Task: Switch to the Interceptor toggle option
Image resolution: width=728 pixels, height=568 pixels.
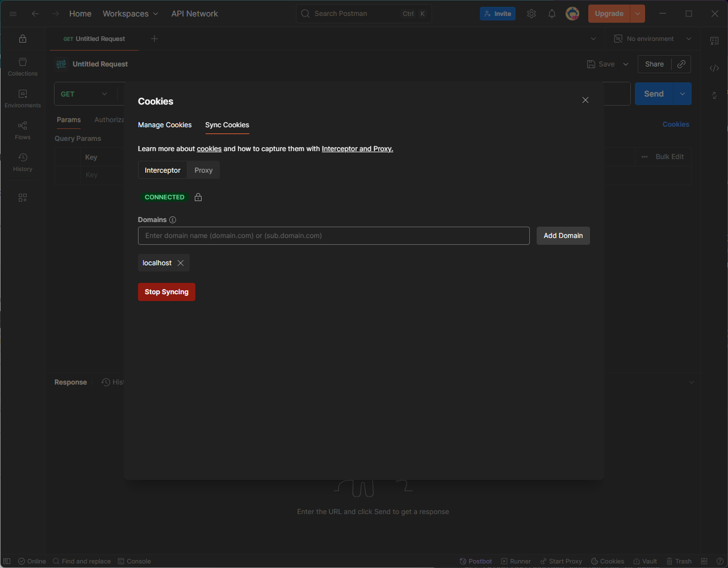Action: (162, 170)
